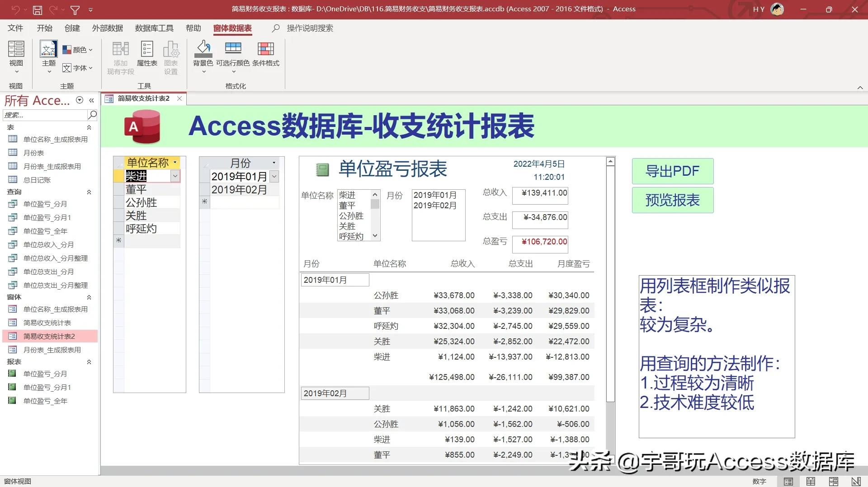Viewport: 868px width, 487px height.
Task: Click the Undo icon in title bar
Action: click(x=16, y=9)
